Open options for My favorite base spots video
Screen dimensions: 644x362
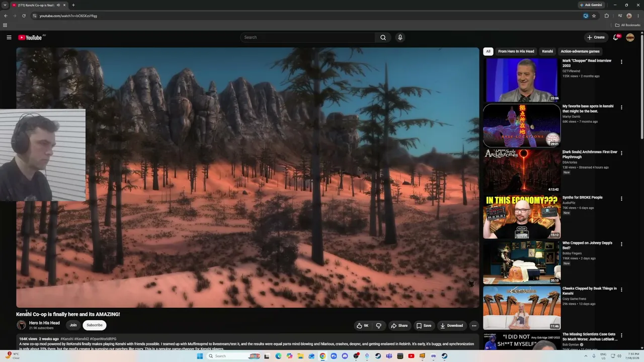[621, 107]
